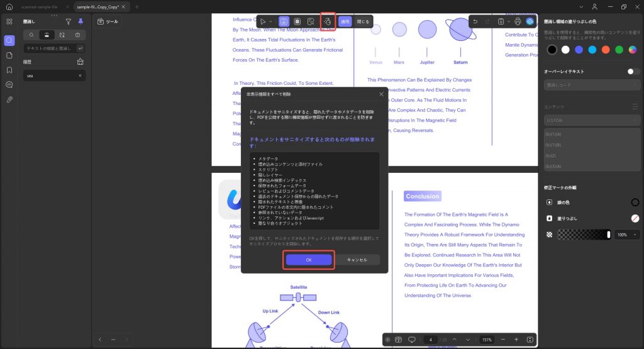Click the page number field showing 4
644x349 pixels.
click(430, 340)
